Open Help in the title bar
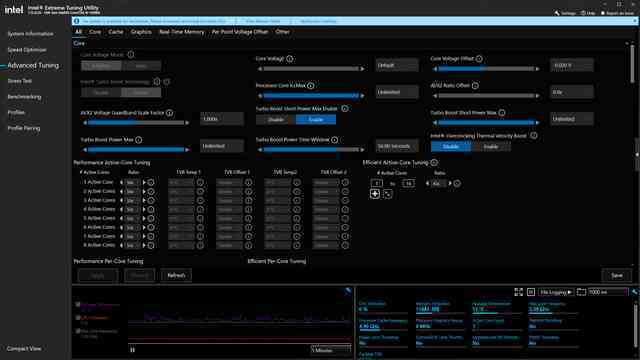Screen dimensions: 640x360 click(588, 13)
